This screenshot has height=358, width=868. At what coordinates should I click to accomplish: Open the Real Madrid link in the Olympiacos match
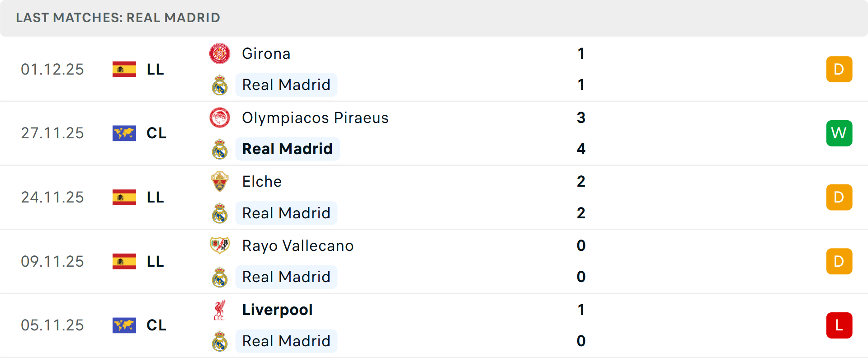click(x=287, y=149)
